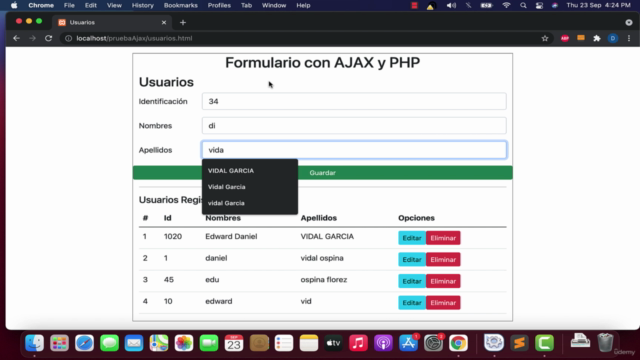This screenshot has width=640, height=360.
Task: Open Launchpad from the Dock
Action: click(x=60, y=343)
